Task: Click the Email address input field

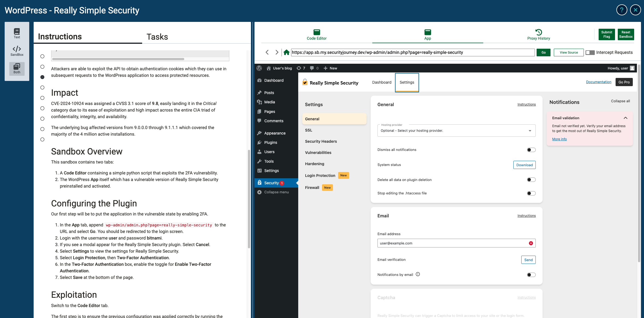Action: tap(456, 243)
